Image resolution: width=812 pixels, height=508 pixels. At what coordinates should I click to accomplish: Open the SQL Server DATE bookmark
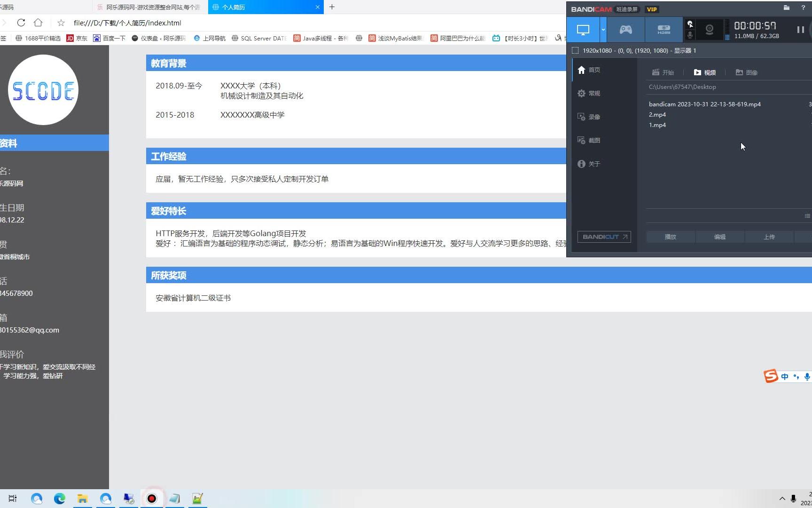coord(259,38)
